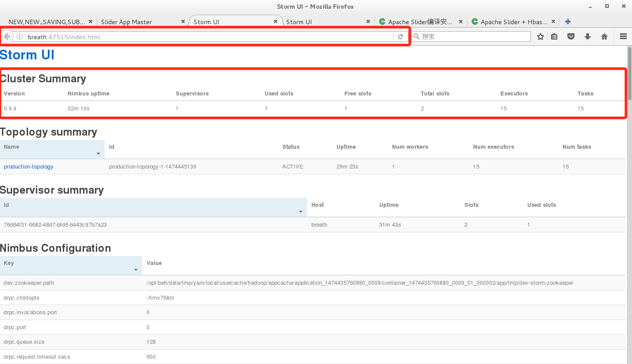Screen dimensions: 632x364
Task: Go to the home page icon
Action: pyautogui.click(x=604, y=37)
